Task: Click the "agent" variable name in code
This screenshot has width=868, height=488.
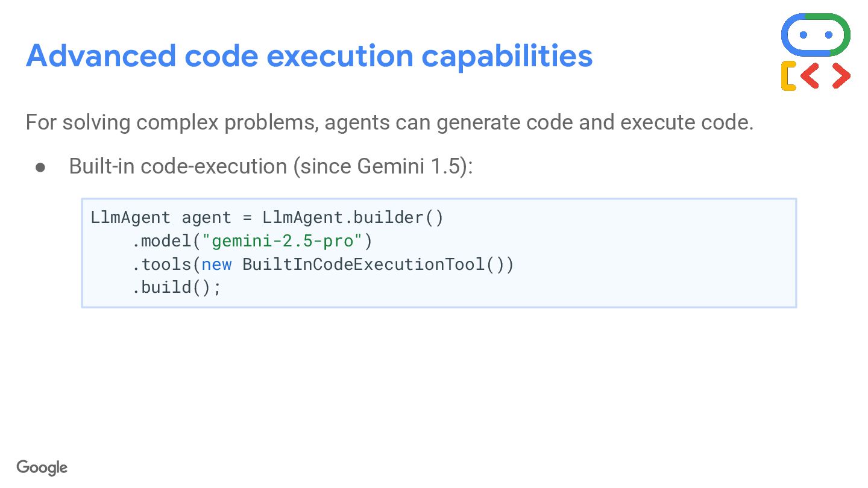Action: click(206, 217)
